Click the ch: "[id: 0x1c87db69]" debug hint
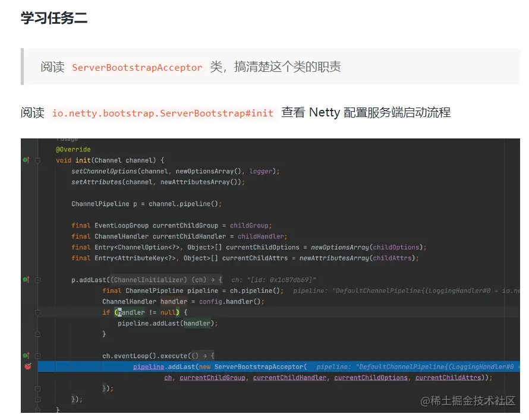This screenshot has width=529, height=420. point(273,280)
